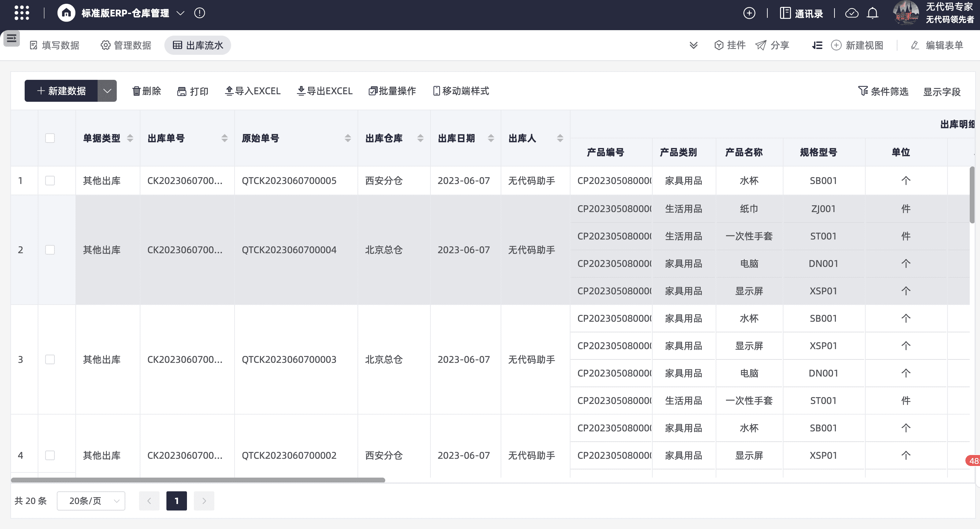Click the 删除 trash button

(147, 91)
